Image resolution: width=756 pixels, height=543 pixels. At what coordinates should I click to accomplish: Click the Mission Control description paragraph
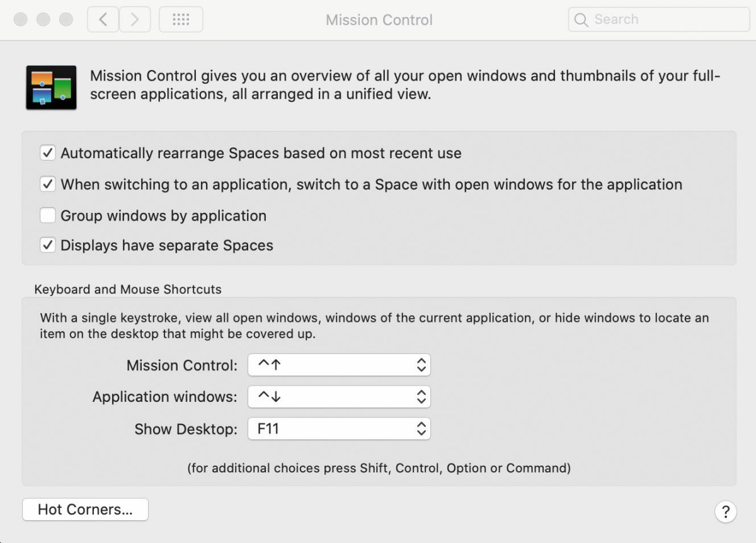click(x=405, y=86)
